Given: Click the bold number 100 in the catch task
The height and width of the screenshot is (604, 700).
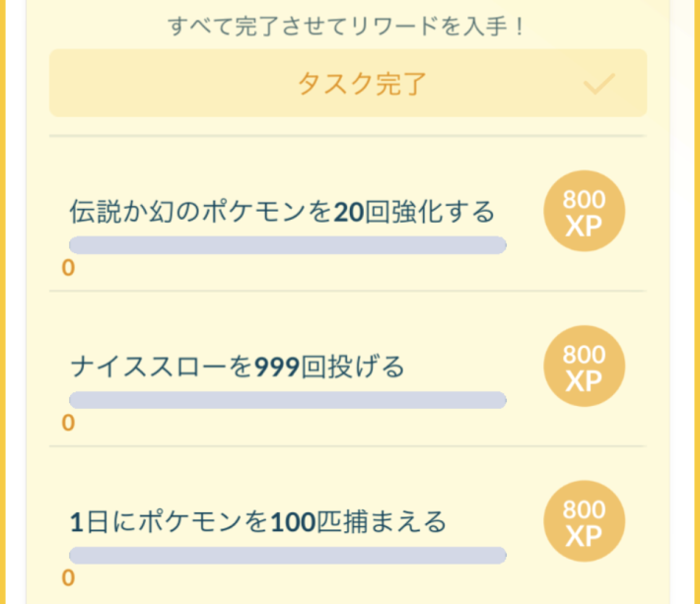Looking at the screenshot, I should pos(292,520).
